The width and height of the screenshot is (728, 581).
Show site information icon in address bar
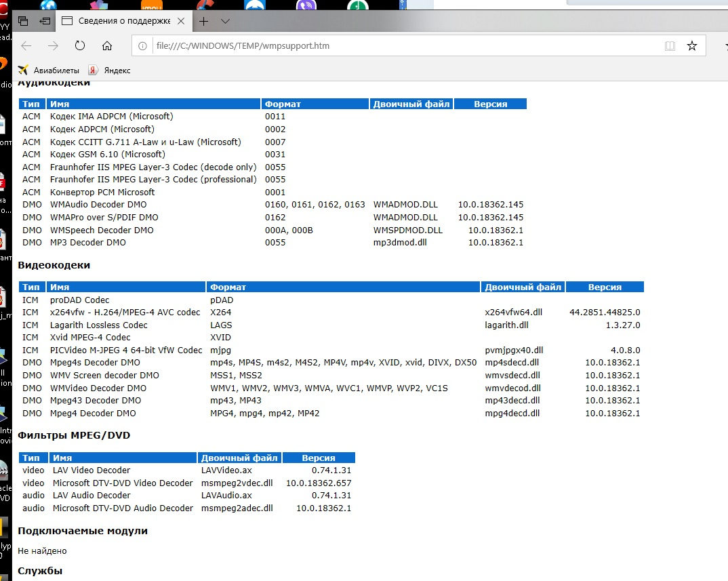(142, 46)
